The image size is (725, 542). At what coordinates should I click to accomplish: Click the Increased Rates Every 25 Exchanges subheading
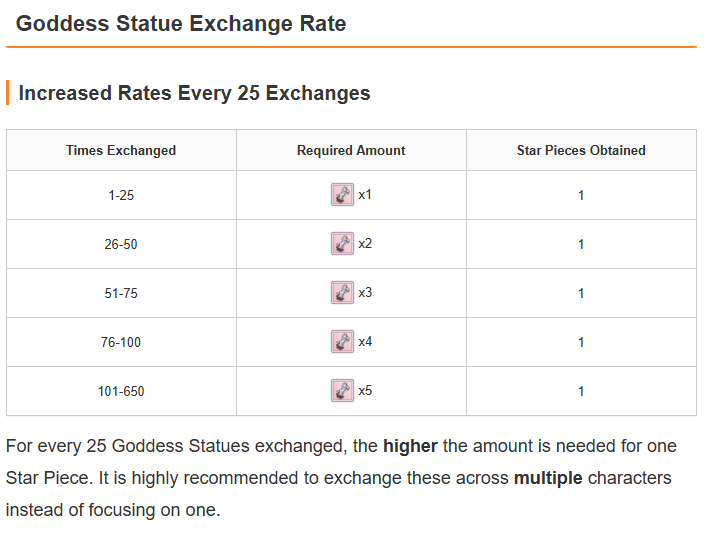[194, 94]
